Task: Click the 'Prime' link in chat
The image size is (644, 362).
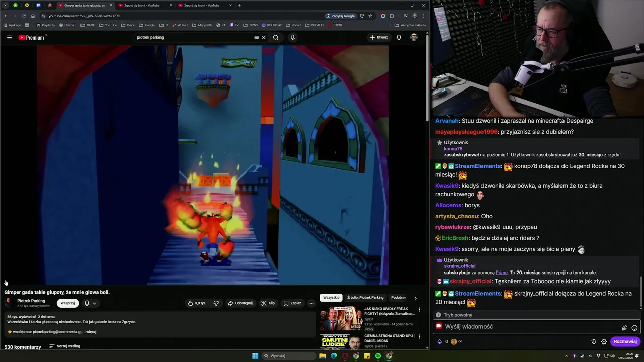Action: tap(501, 273)
